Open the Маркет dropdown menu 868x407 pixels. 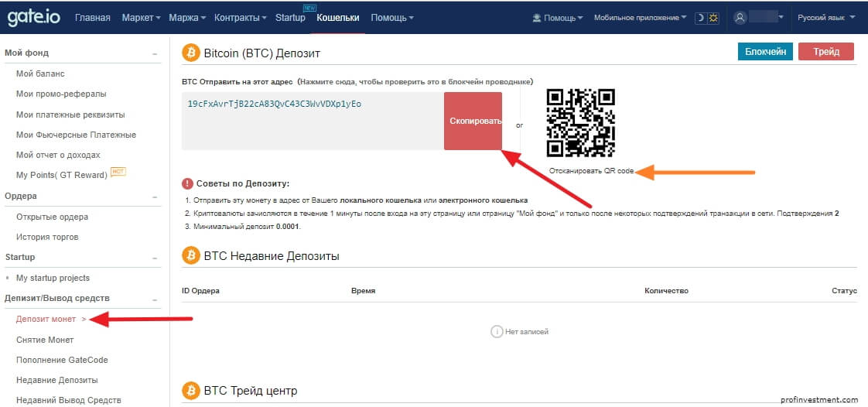point(141,18)
